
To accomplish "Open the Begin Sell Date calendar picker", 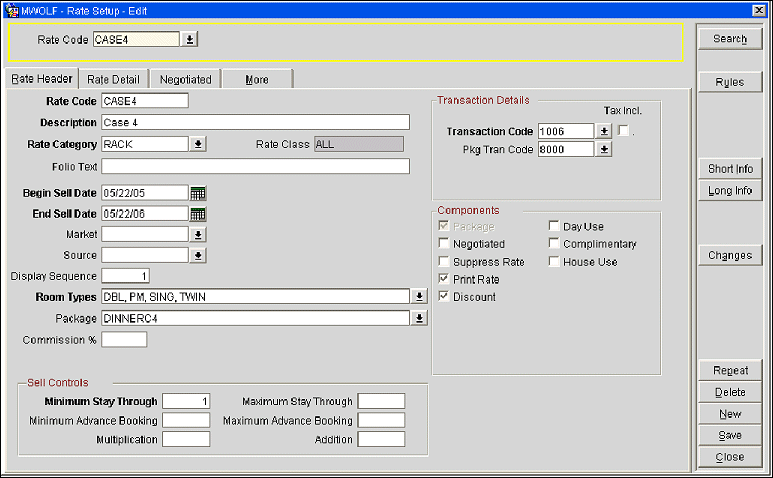I will point(198,193).
